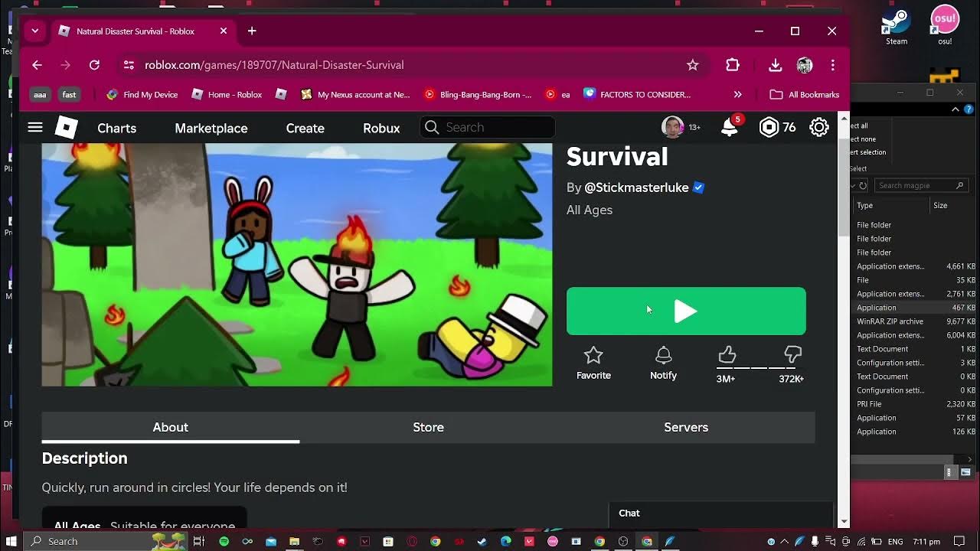This screenshot has width=980, height=551.
Task: Open Chrome profile avatar
Action: coord(804,65)
